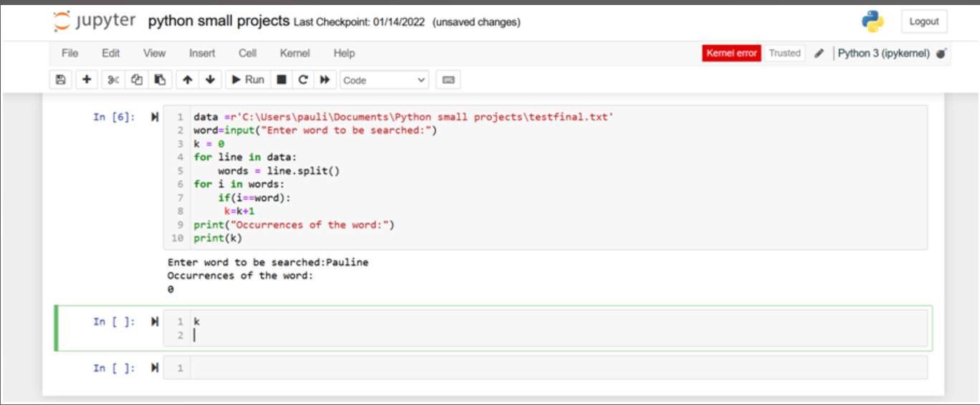The image size is (980, 405).
Task: Click into the empty last code cell
Action: pyautogui.click(x=559, y=368)
